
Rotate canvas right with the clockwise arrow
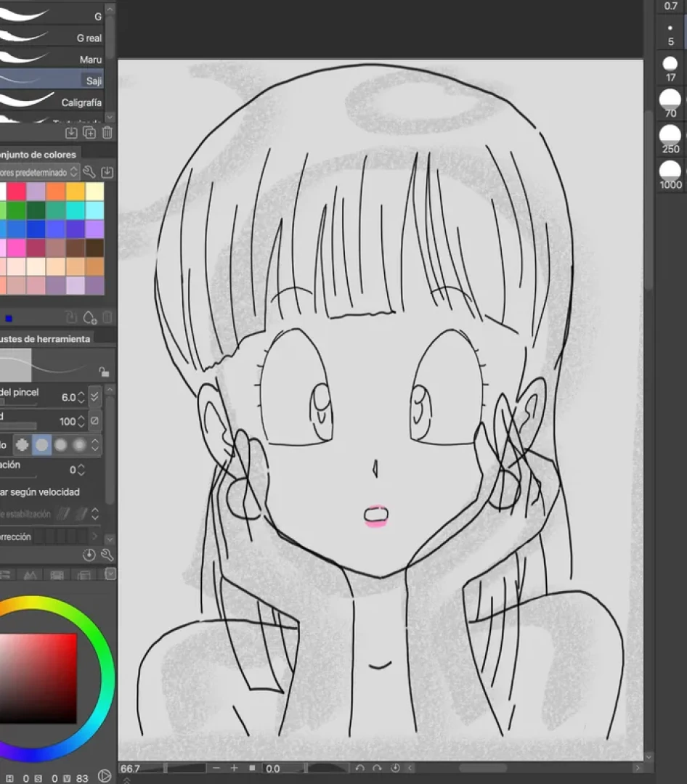pyautogui.click(x=378, y=768)
